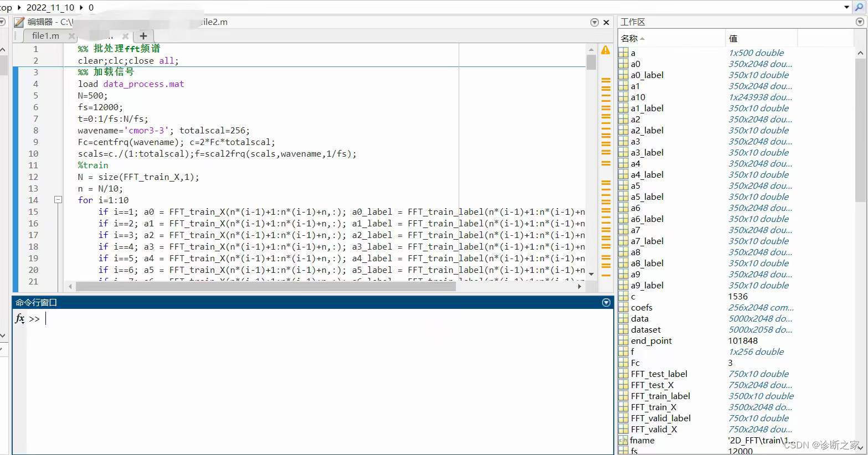Select the a2 variable icon
The height and width of the screenshot is (455, 868).
pyautogui.click(x=623, y=119)
